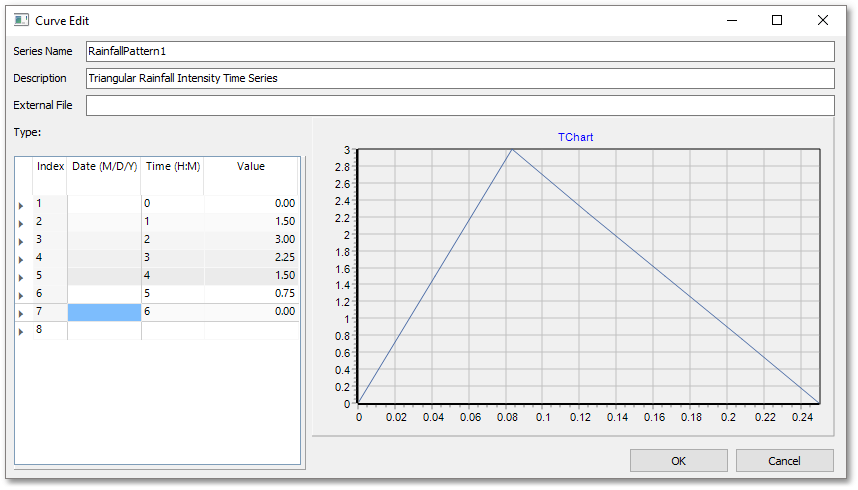Click the TChart title
Viewport: 858px width, 490px height.
(575, 137)
